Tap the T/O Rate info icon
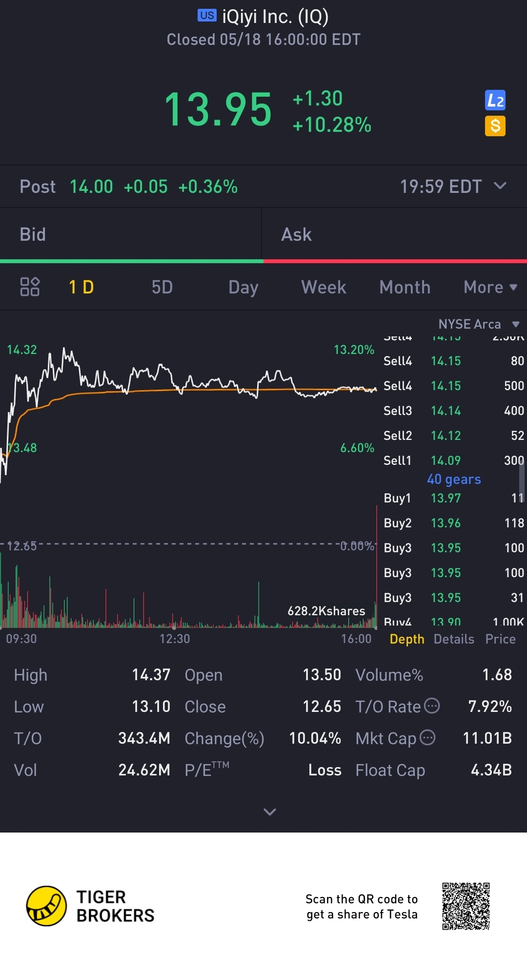The height and width of the screenshot is (980, 527). [432, 706]
